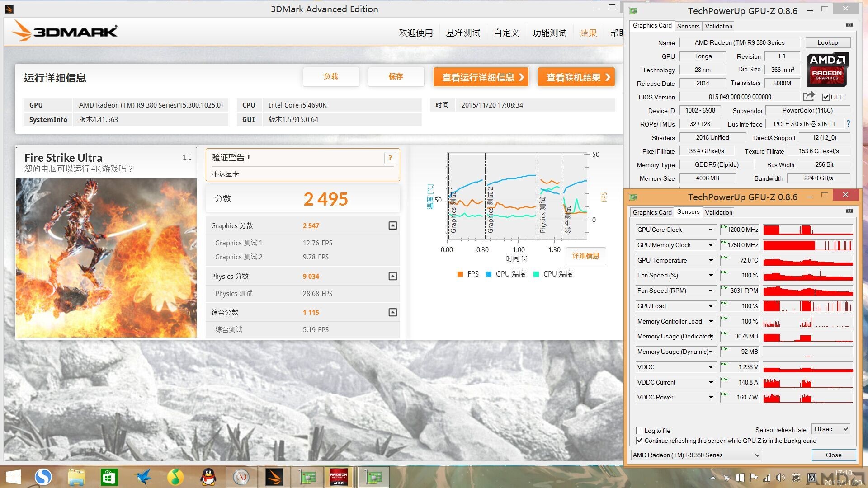Click the teal CPU 温度 legend swatch
This screenshot has height=488, width=868.
(x=536, y=274)
